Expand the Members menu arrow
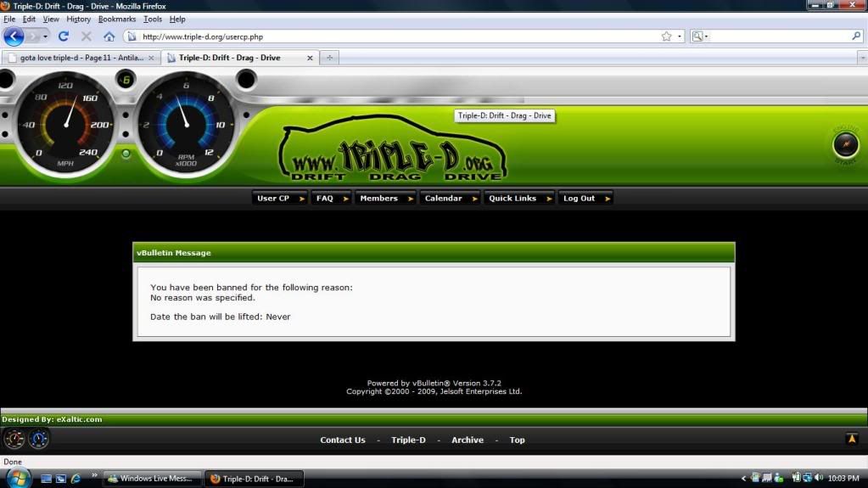Viewport: 868px width, 488px height. pyautogui.click(x=410, y=199)
